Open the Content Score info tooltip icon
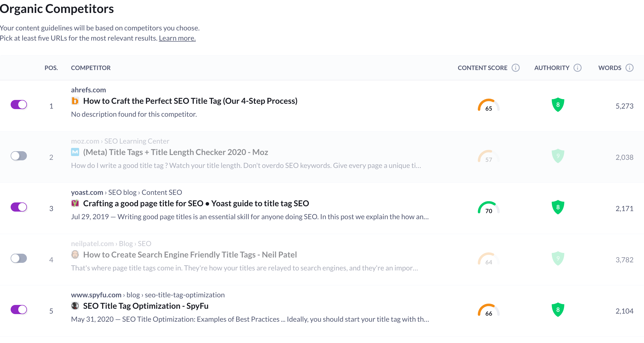This screenshot has width=644, height=343. (515, 68)
